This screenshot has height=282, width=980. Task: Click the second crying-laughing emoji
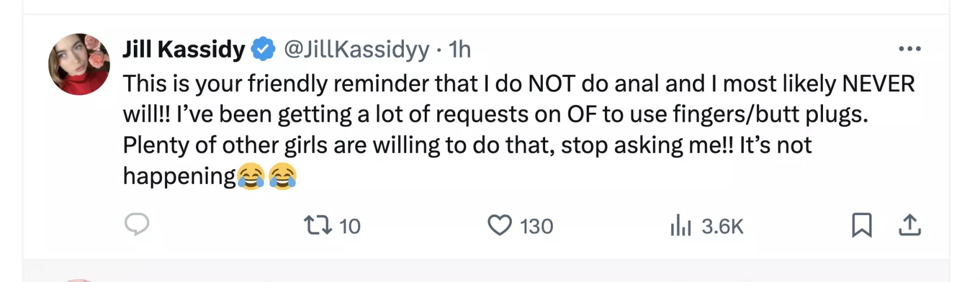(282, 176)
